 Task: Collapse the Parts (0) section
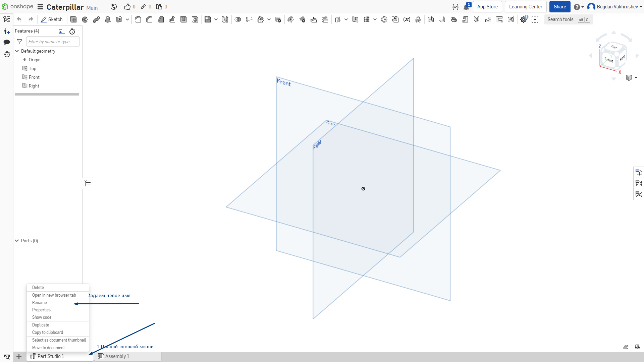tap(17, 241)
